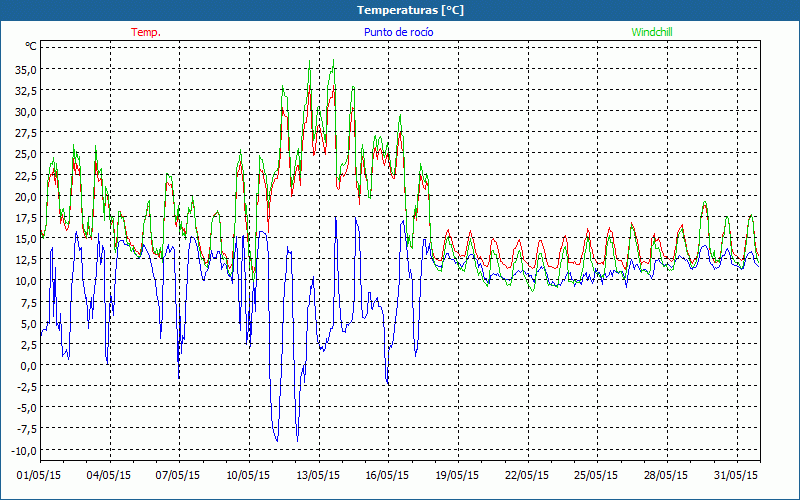Click the '07/05/15' date label
This screenshot has width=800, height=500.
178,476
